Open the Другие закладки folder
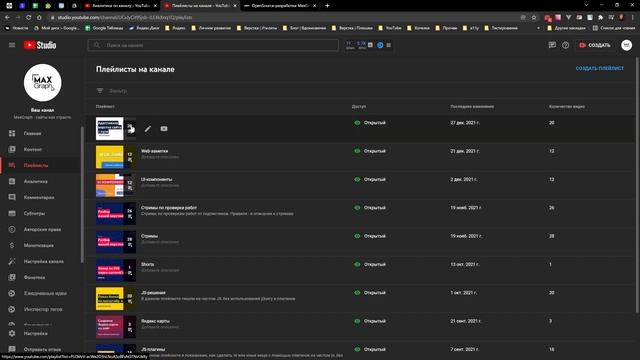This screenshot has width=640, height=360. coord(566,28)
